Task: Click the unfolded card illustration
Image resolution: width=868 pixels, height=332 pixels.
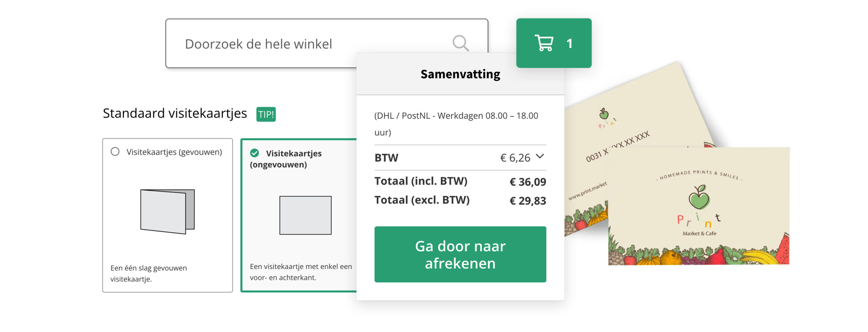Action: tap(305, 215)
